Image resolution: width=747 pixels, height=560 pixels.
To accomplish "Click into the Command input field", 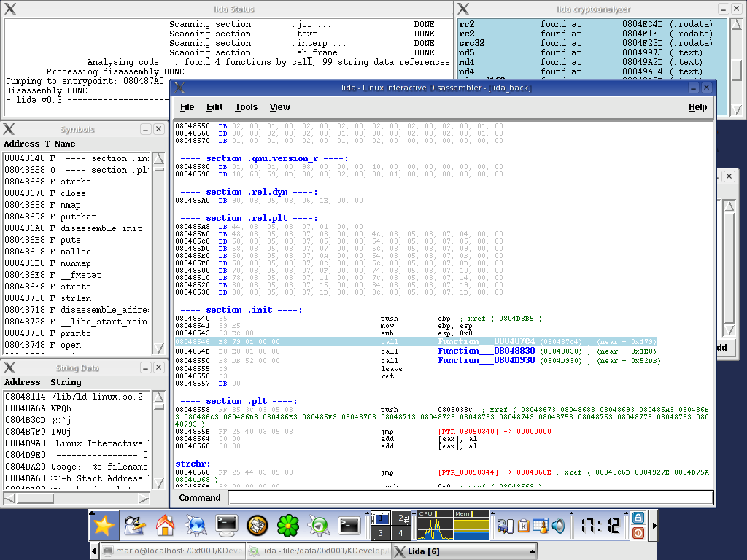I will [471, 497].
